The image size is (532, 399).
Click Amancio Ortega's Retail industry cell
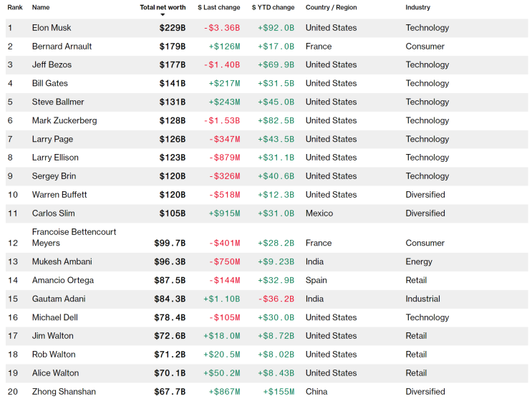tap(416, 281)
